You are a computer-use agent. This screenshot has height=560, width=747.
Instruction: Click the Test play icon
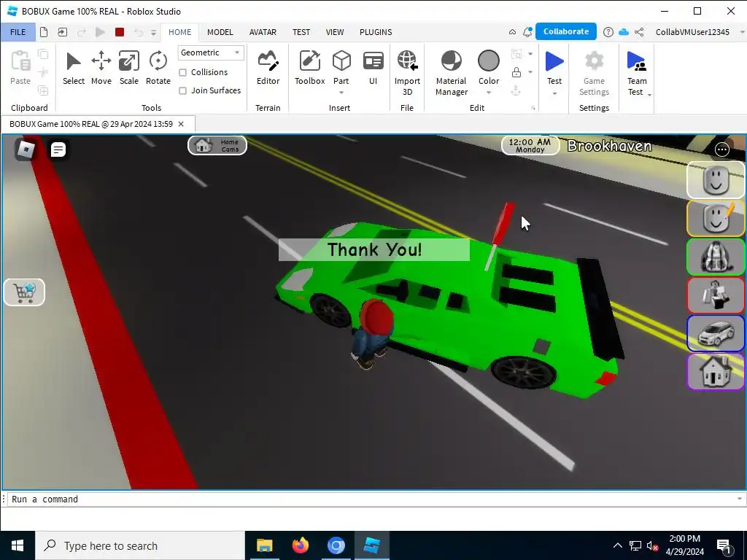[x=554, y=62]
